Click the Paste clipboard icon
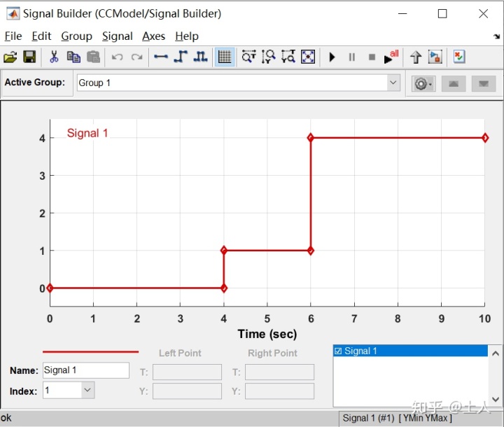504x427 pixels. point(93,57)
